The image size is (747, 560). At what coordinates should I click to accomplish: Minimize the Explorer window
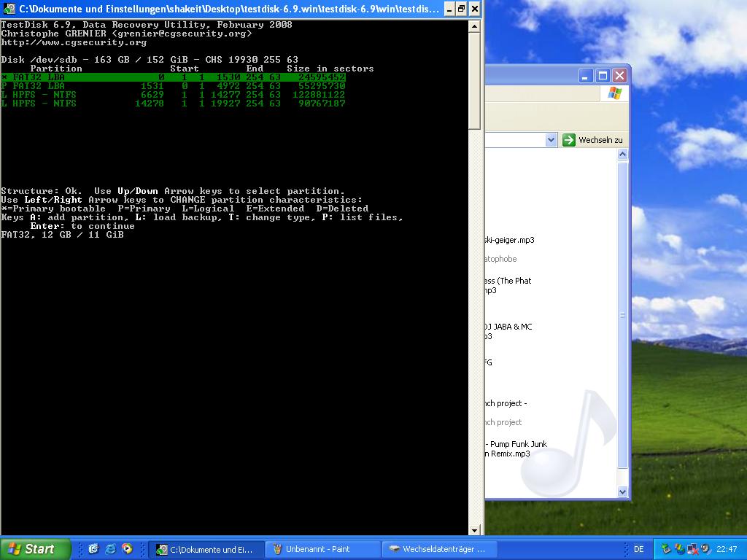[x=586, y=76]
